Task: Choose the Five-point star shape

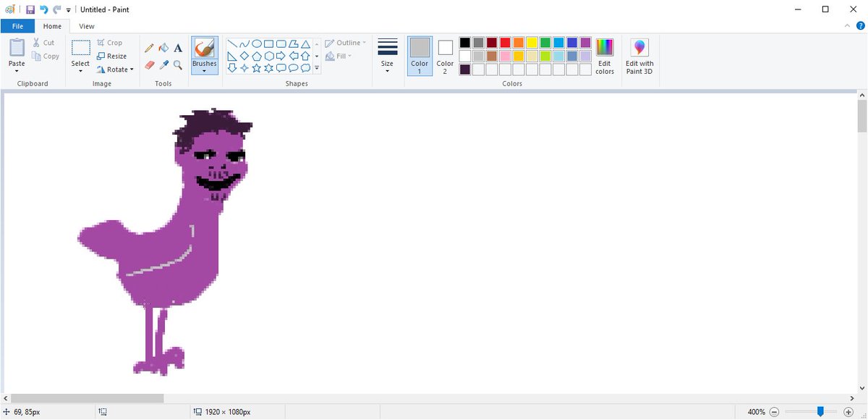Action: pos(257,68)
